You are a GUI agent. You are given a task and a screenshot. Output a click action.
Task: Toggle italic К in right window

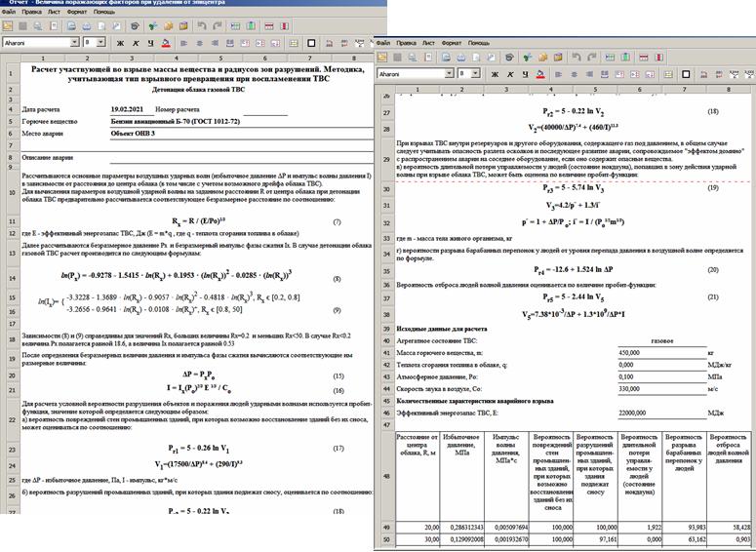click(513, 73)
